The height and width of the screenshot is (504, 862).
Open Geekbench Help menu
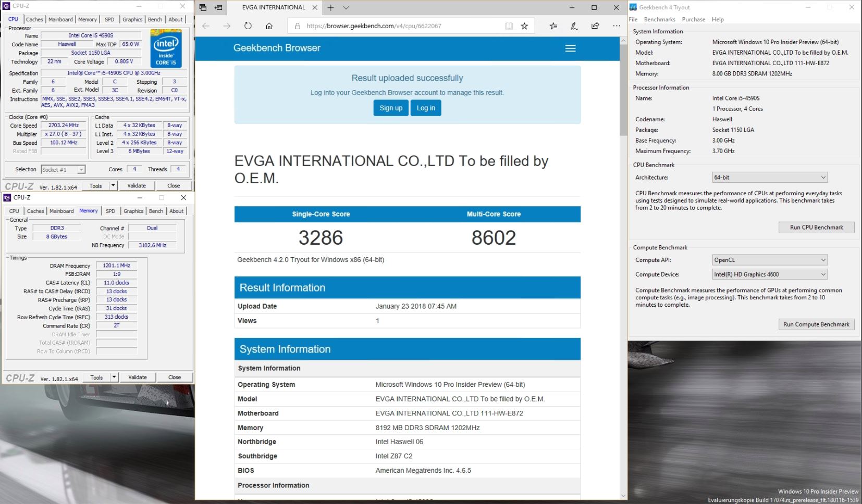click(x=718, y=19)
